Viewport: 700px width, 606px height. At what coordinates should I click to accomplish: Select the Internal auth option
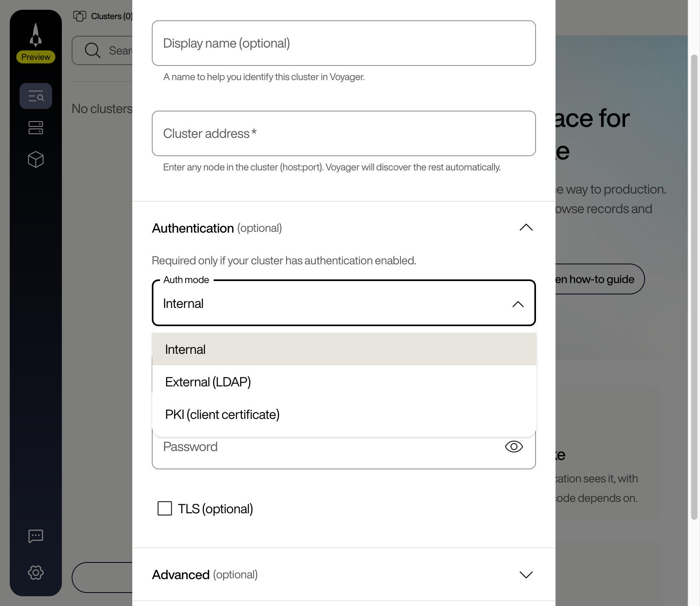click(x=344, y=349)
